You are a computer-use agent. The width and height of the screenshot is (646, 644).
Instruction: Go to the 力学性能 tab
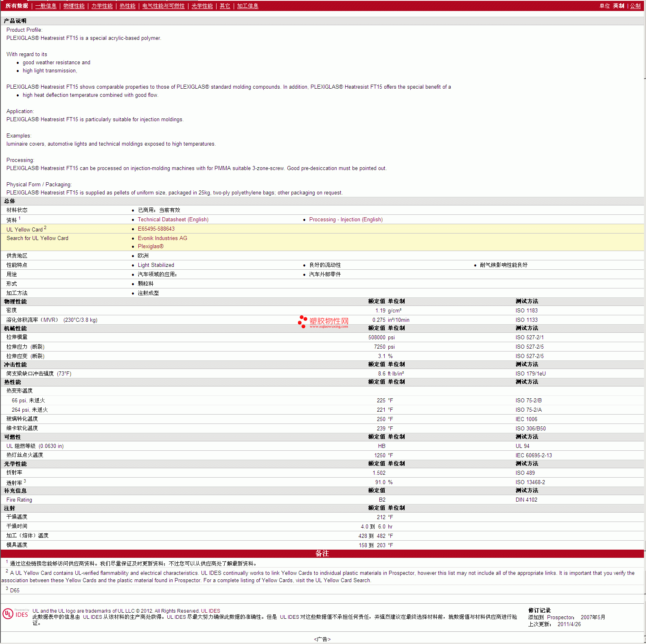click(102, 6)
